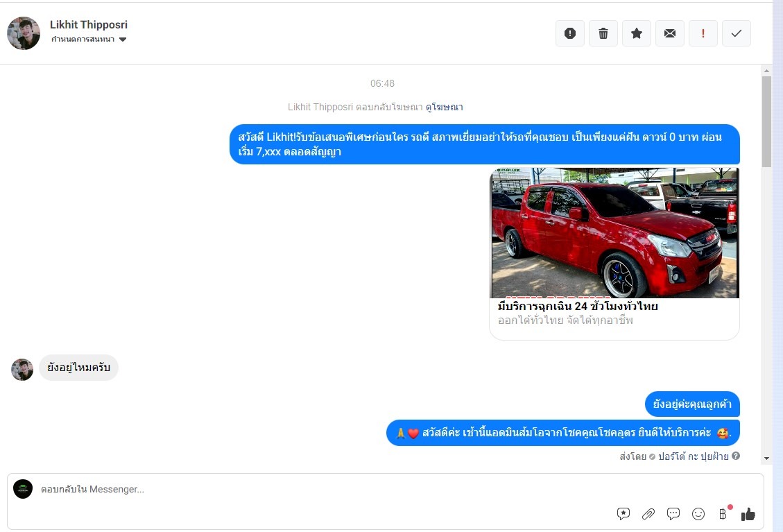Click the greeting message starting สวัสดี Likhit
The height and width of the screenshot is (532, 783).
click(484, 144)
